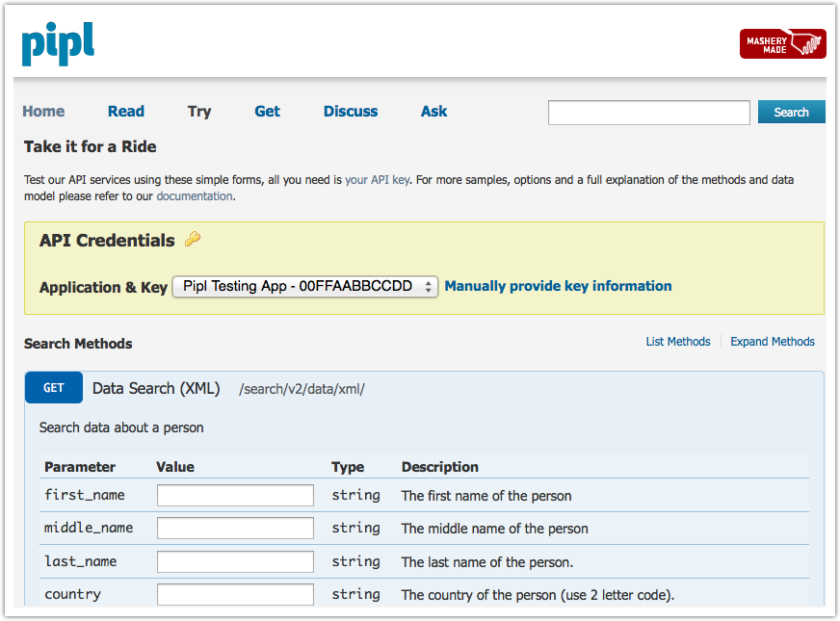Collapse methods using List Methods
This screenshot has height=621, width=840.
click(x=678, y=341)
